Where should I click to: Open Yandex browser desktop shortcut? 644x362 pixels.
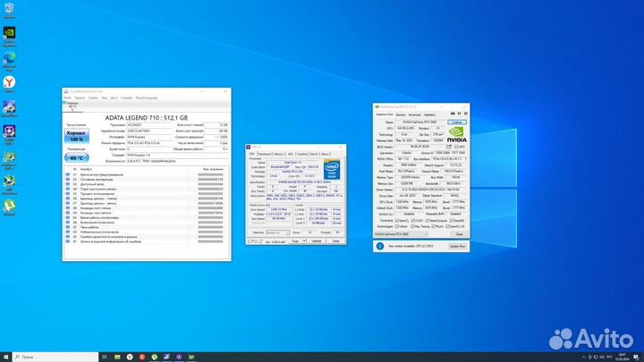[x=9, y=82]
